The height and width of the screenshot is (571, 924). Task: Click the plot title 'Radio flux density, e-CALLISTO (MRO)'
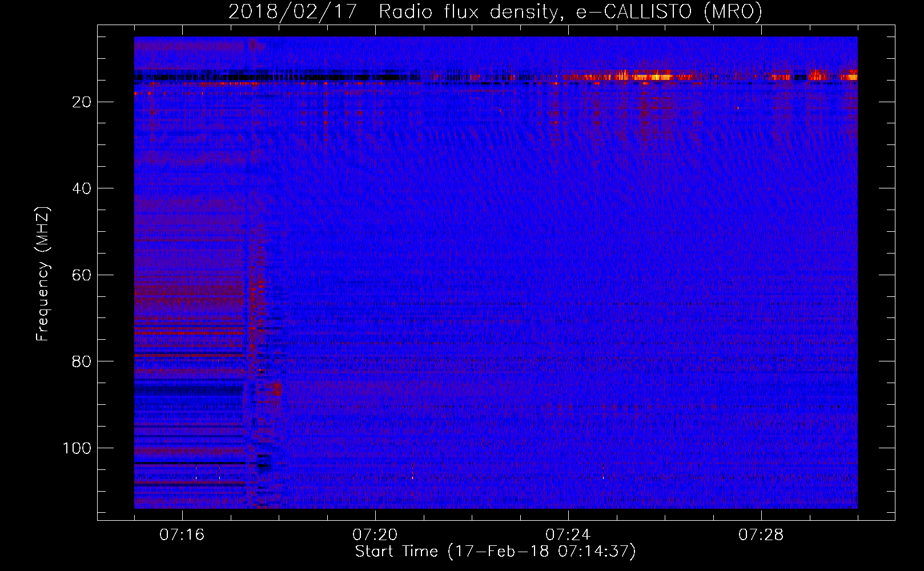(570, 12)
